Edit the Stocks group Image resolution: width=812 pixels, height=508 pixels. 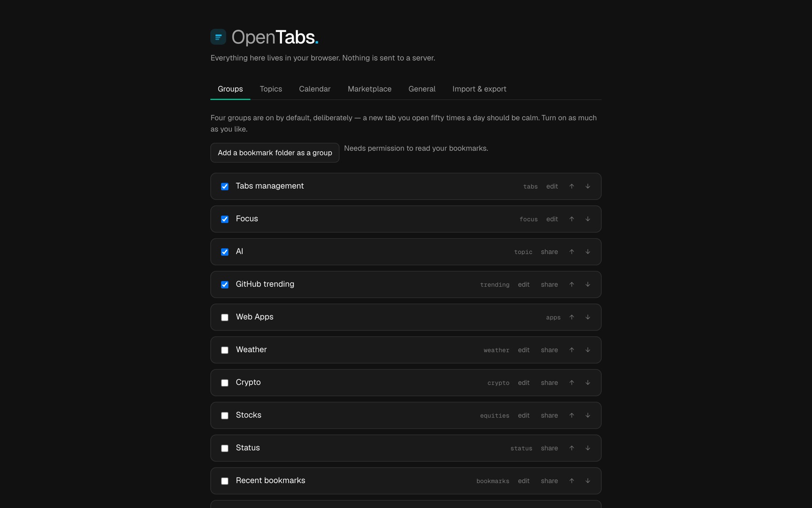coord(524,415)
